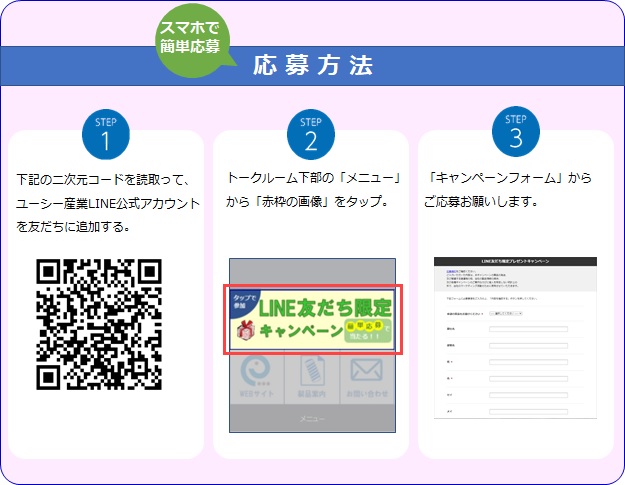The width and height of the screenshot is (625, 485).
Task: Click the blue タップで参加 corner badge
Action: (x=243, y=302)
